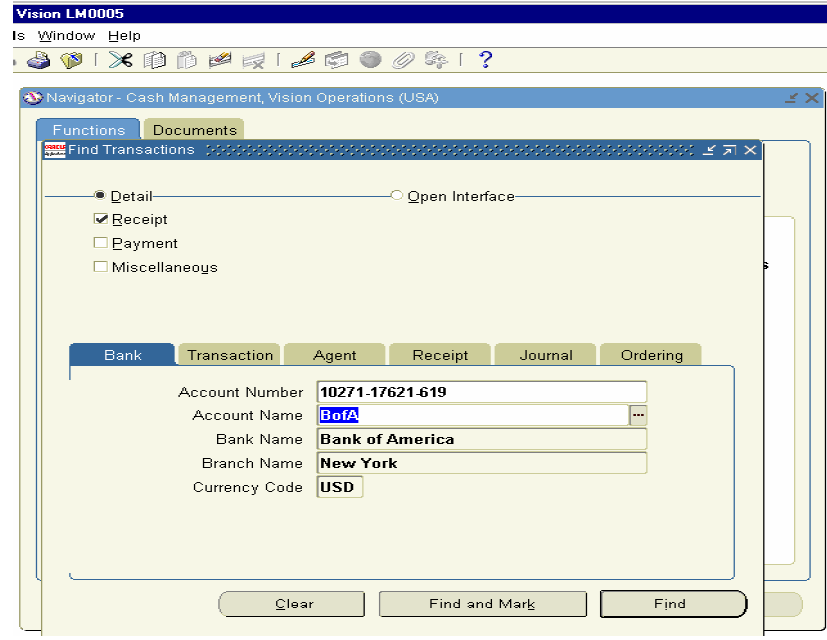Open the Account Name list of values
This screenshot has width=827, height=640.
click(637, 415)
